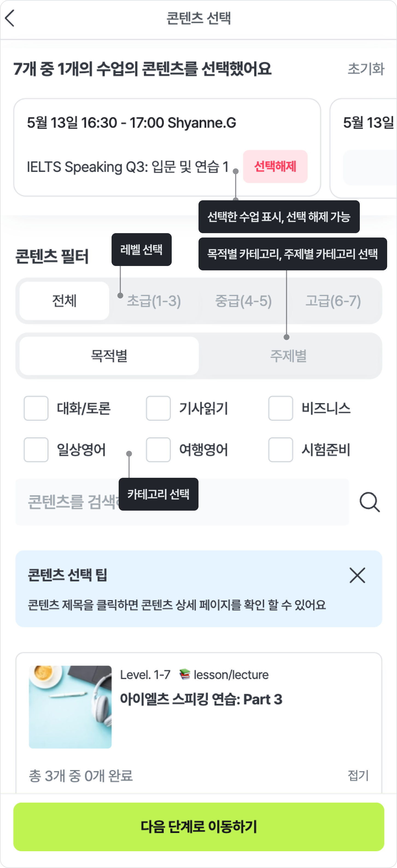
Task: Click 초기화 to reset selections
Action: (x=366, y=69)
